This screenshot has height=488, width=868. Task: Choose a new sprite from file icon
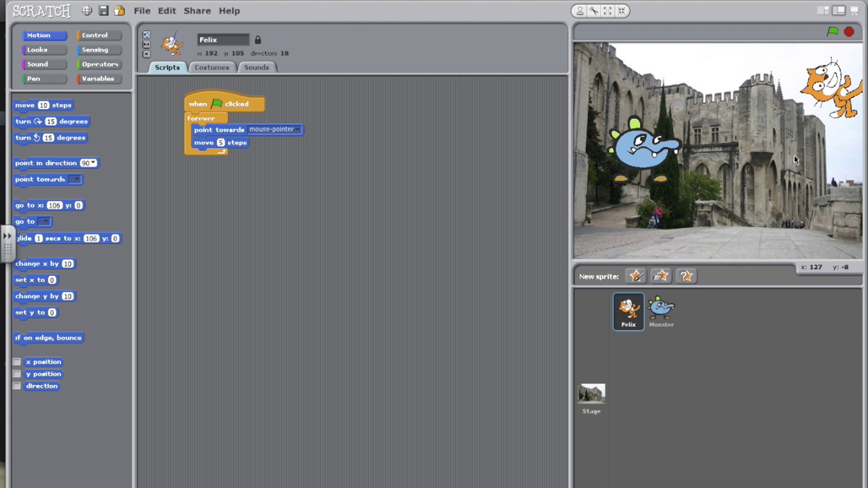661,276
